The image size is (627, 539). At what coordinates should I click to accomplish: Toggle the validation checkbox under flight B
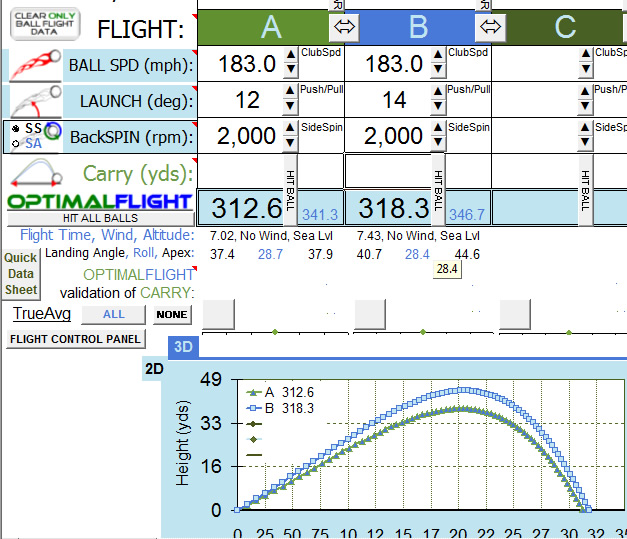tap(370, 314)
